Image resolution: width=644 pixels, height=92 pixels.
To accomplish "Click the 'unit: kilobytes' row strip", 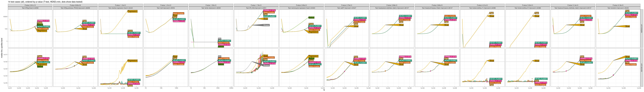I will (x=641, y=29).
